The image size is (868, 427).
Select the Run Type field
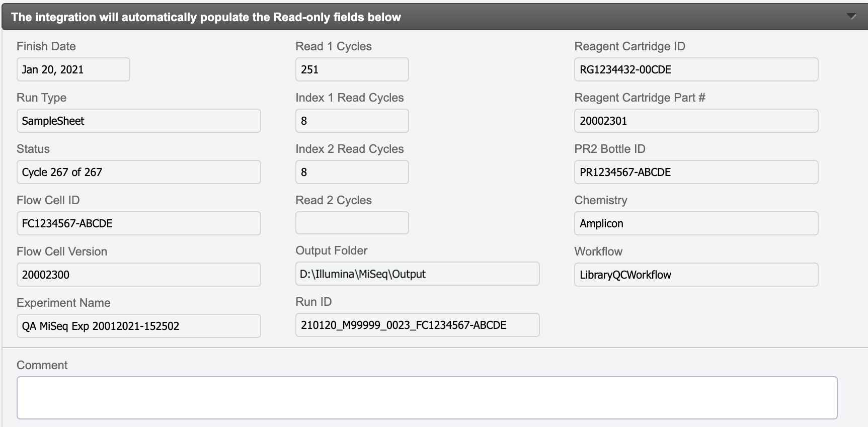[138, 121]
